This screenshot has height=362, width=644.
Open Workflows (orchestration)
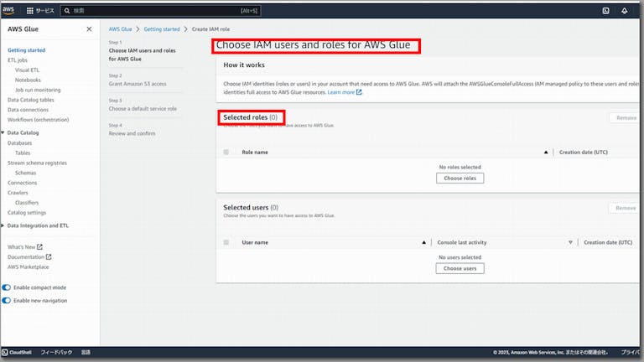click(x=39, y=120)
